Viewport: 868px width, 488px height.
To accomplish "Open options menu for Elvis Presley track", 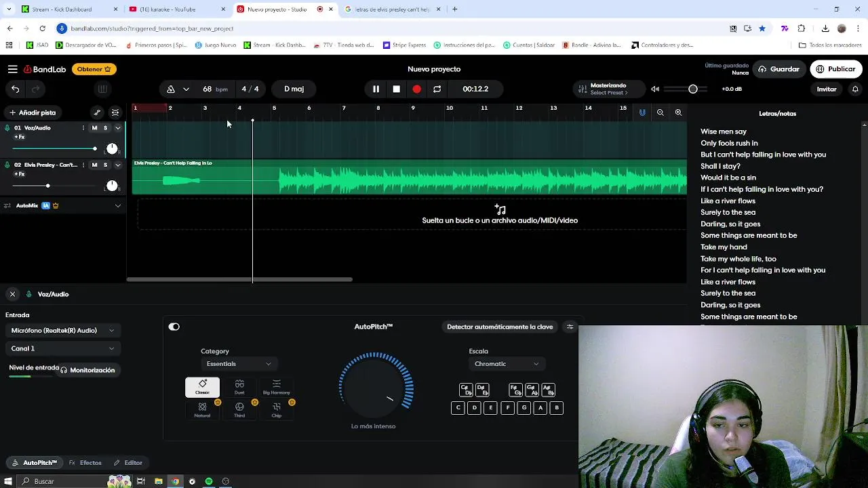I will coord(83,165).
